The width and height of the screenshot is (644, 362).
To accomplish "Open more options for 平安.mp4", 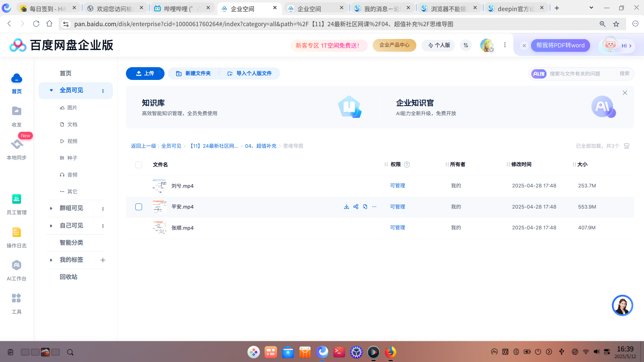I will click(x=374, y=207).
